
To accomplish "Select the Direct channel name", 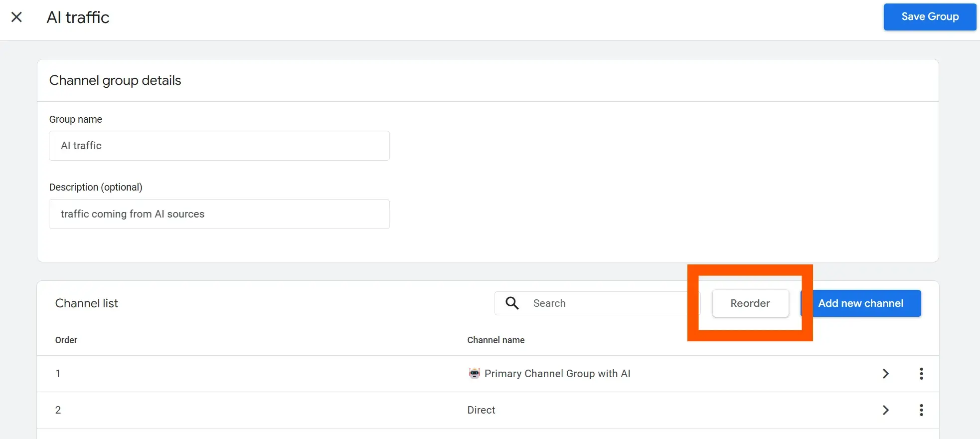I will click(481, 410).
